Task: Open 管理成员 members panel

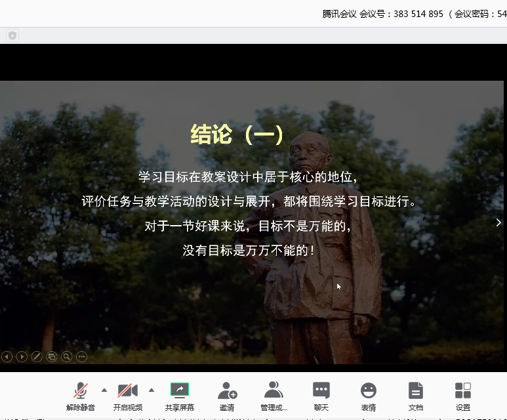Action: 274,396
